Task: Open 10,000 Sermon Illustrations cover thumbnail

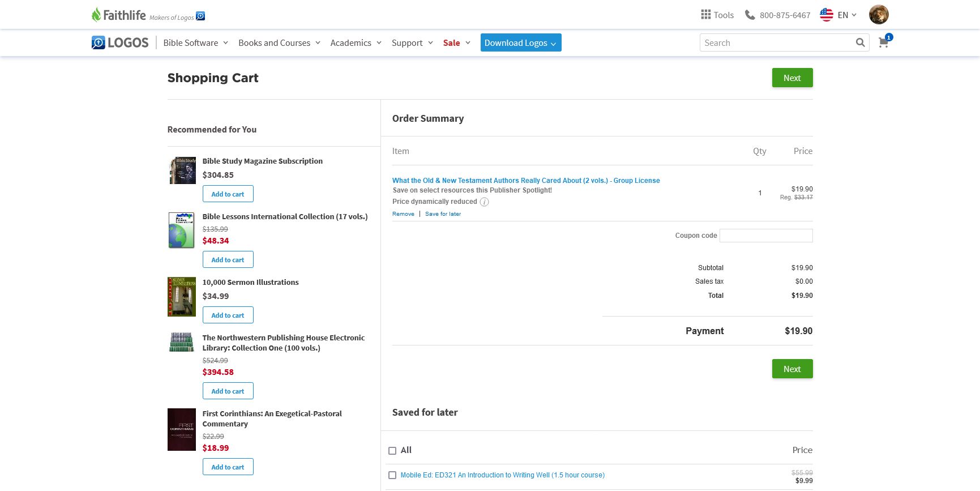Action: pyautogui.click(x=182, y=297)
